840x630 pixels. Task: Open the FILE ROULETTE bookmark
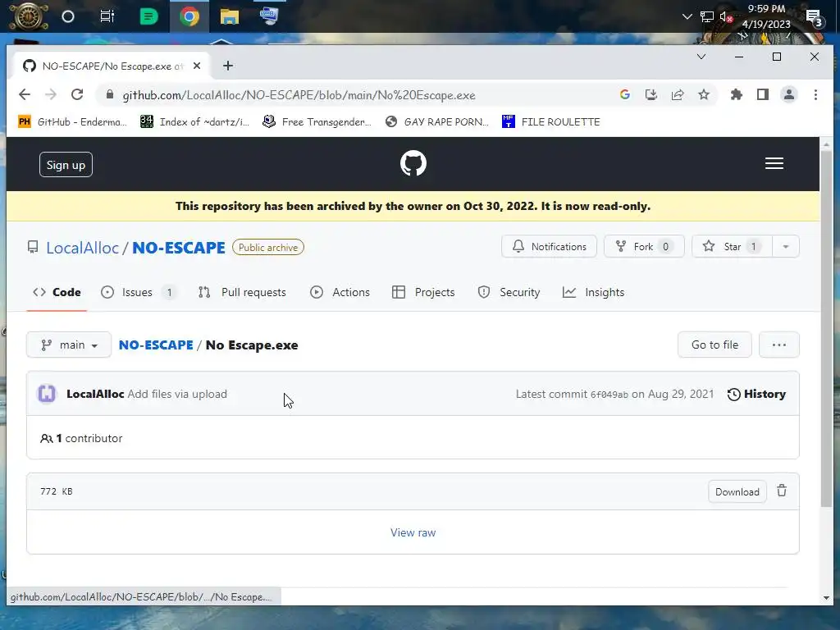coord(550,121)
